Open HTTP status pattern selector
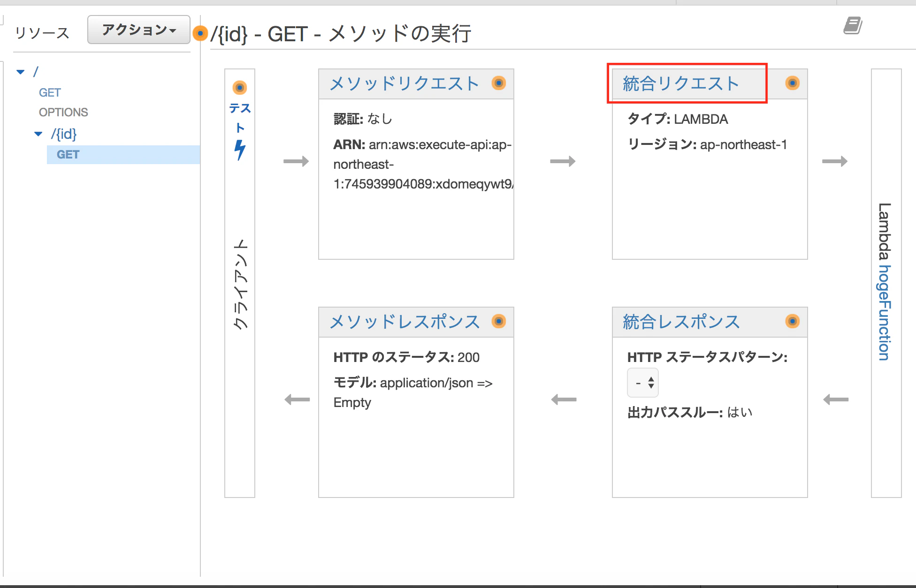This screenshot has height=588, width=916. 643,383
